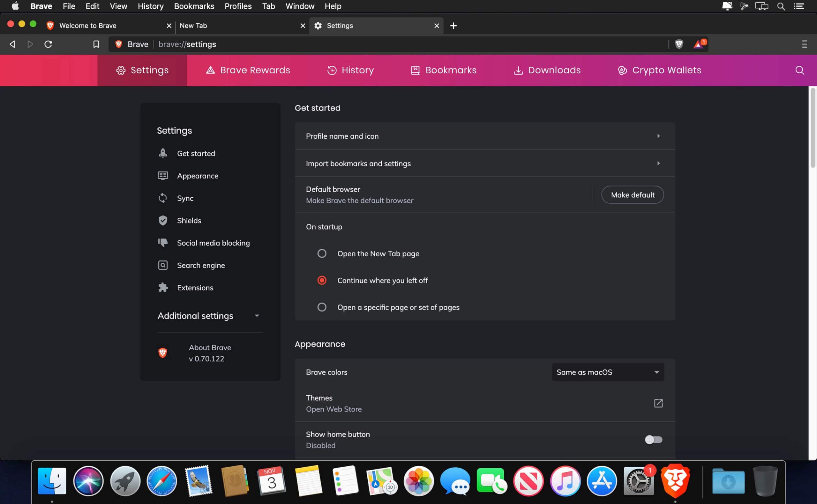The height and width of the screenshot is (504, 817).
Task: Click the Search engine icon in sidebar
Action: 162,265
